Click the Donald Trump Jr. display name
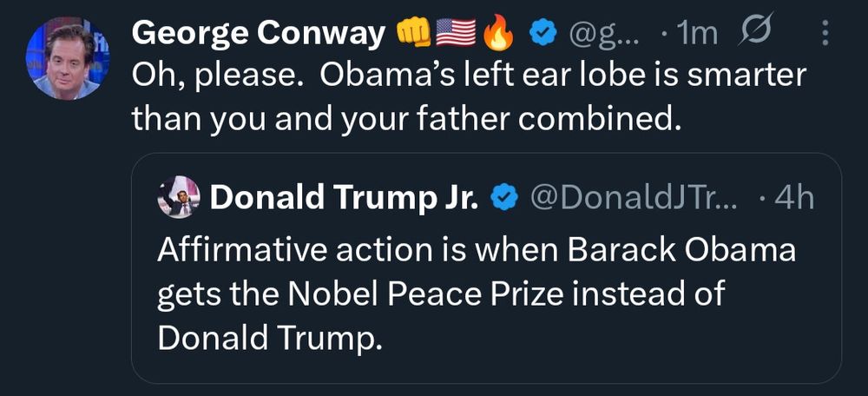Screen dimensions: 868x396 click(x=343, y=198)
